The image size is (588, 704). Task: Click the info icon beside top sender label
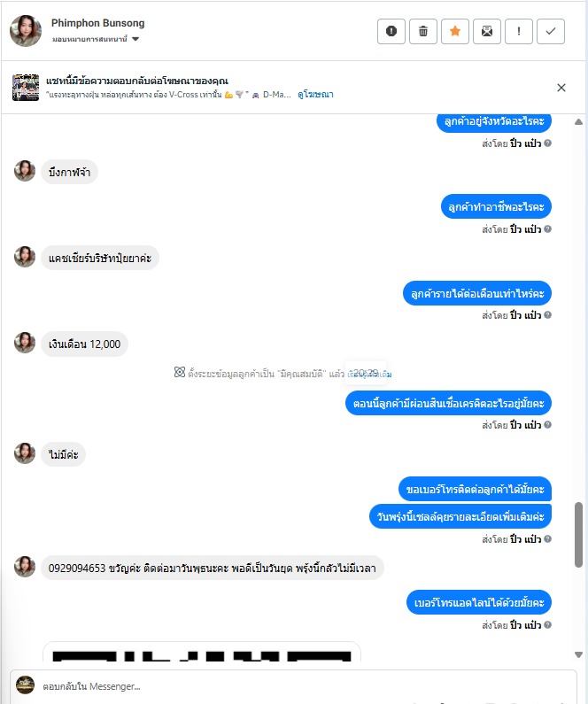(x=547, y=143)
